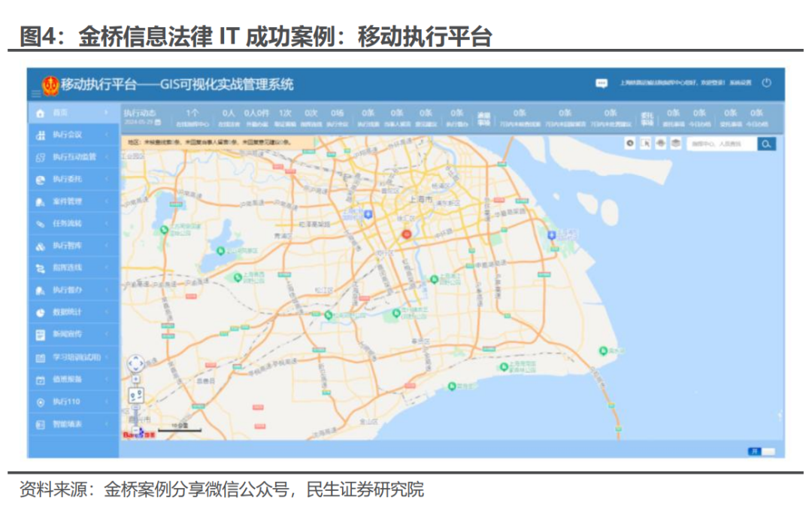The height and width of the screenshot is (509, 812).
Task: Click the 委托事项 label in stats bar
Action: [x=647, y=119]
